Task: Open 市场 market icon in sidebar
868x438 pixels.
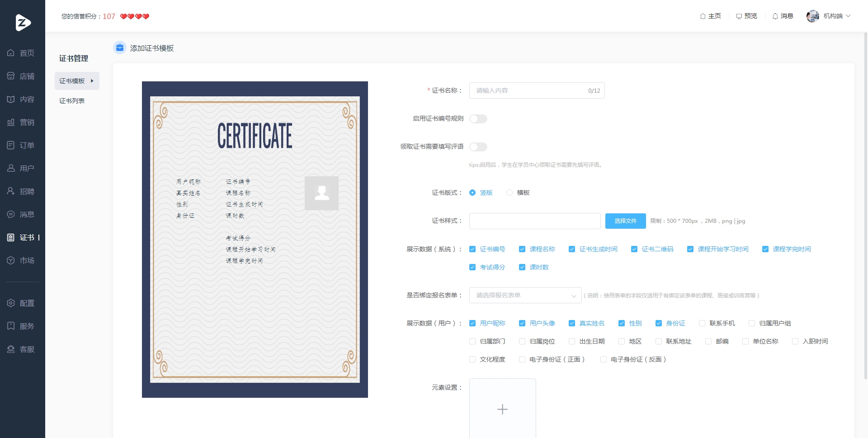Action: [11, 260]
